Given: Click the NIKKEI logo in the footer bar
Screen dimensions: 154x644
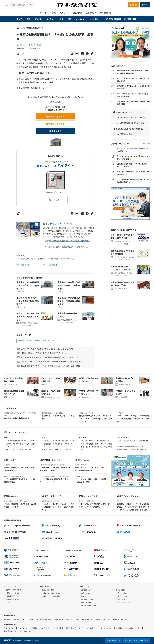Looking at the screenshot, I should tap(8, 640).
